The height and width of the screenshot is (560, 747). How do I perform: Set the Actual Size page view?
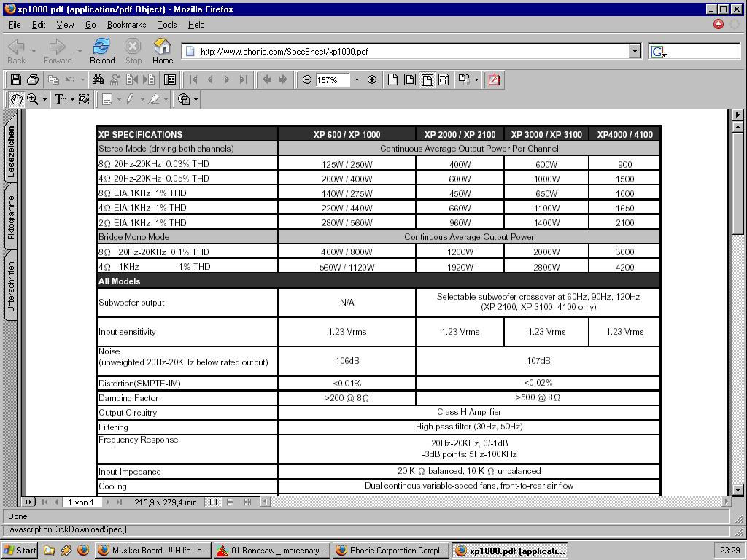tap(392, 79)
